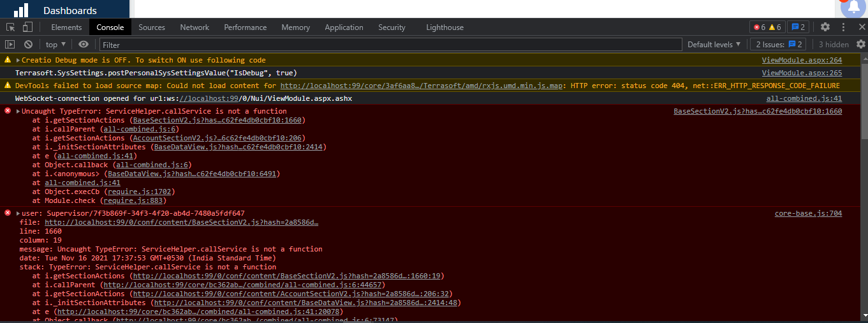Screen dimensions: 868x323
Task: Switch to the Elements tab
Action: pos(66,27)
